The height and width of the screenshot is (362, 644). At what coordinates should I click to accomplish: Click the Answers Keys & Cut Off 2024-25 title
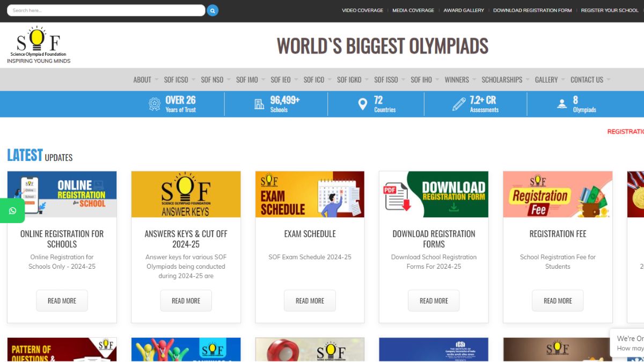(x=186, y=239)
